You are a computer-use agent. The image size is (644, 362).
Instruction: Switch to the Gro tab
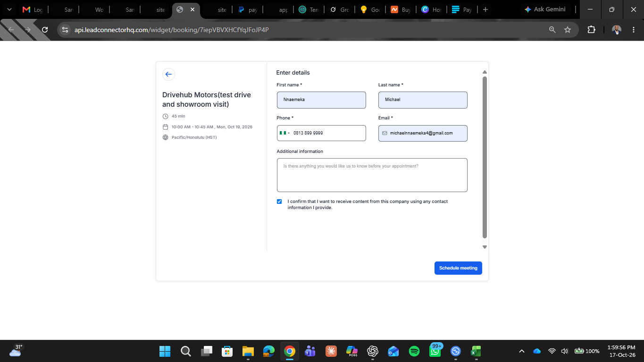tap(339, 9)
